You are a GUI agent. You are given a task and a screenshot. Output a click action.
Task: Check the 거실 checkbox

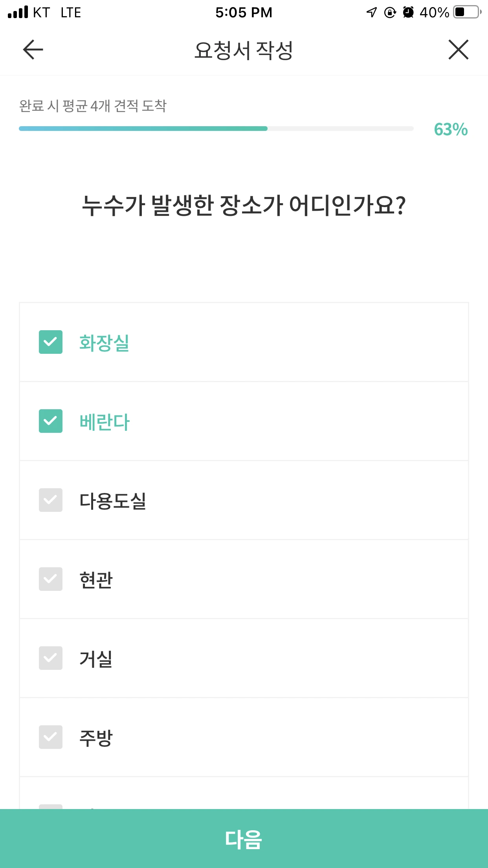[51, 658]
